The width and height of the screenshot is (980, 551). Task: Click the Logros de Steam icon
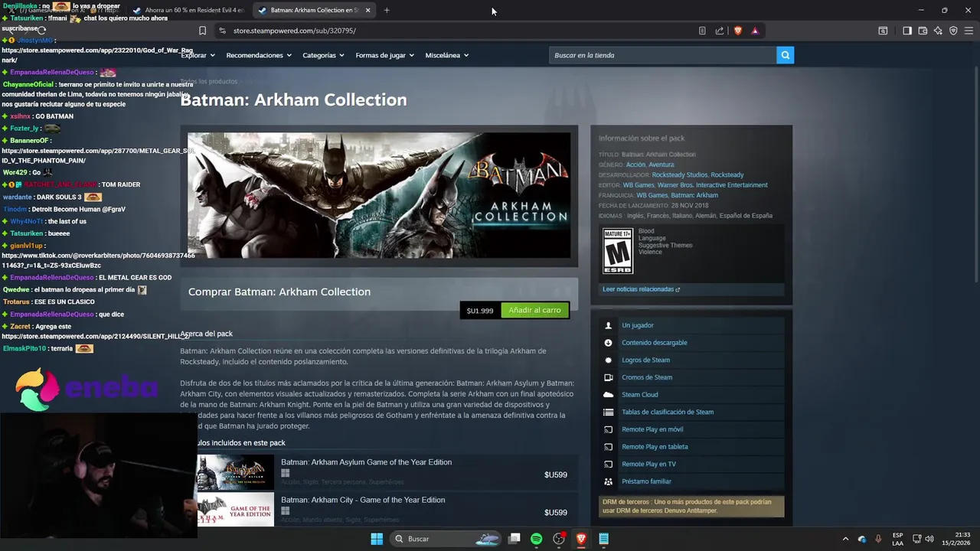click(x=608, y=360)
